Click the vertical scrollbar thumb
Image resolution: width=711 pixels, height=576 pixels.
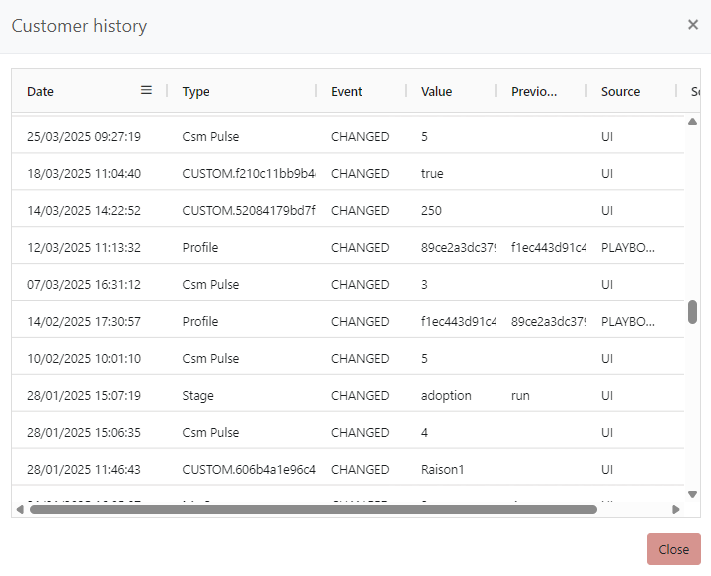tap(692, 312)
